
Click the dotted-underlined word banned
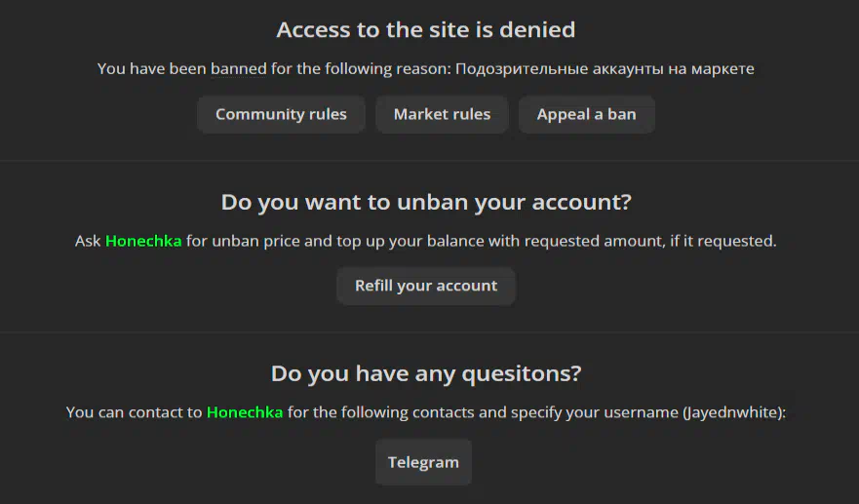[x=238, y=69]
